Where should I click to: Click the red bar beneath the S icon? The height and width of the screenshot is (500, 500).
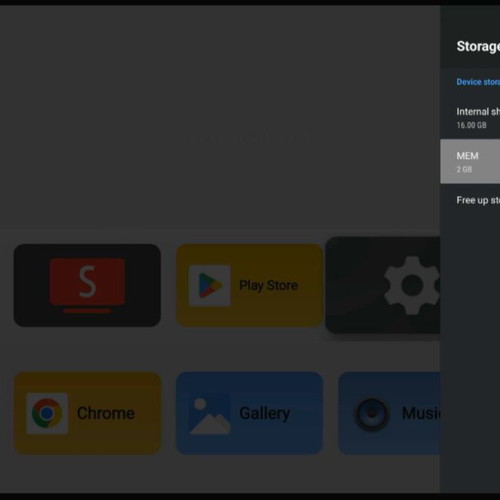87,311
